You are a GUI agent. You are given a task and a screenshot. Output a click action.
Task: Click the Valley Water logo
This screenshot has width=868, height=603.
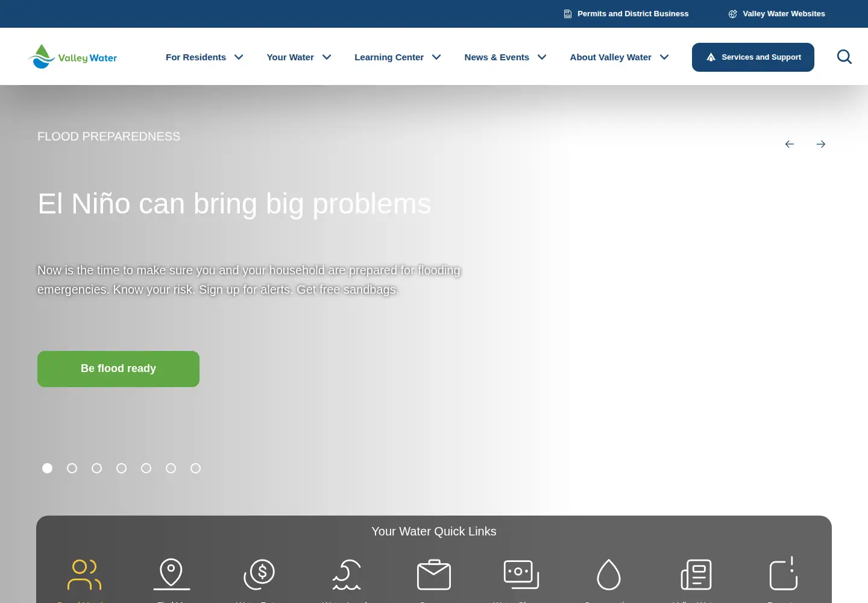click(x=73, y=57)
